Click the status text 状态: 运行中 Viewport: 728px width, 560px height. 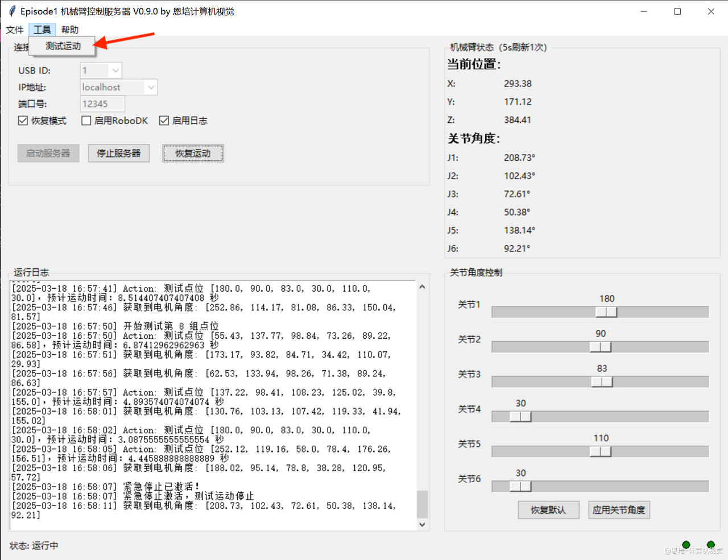pos(34,545)
